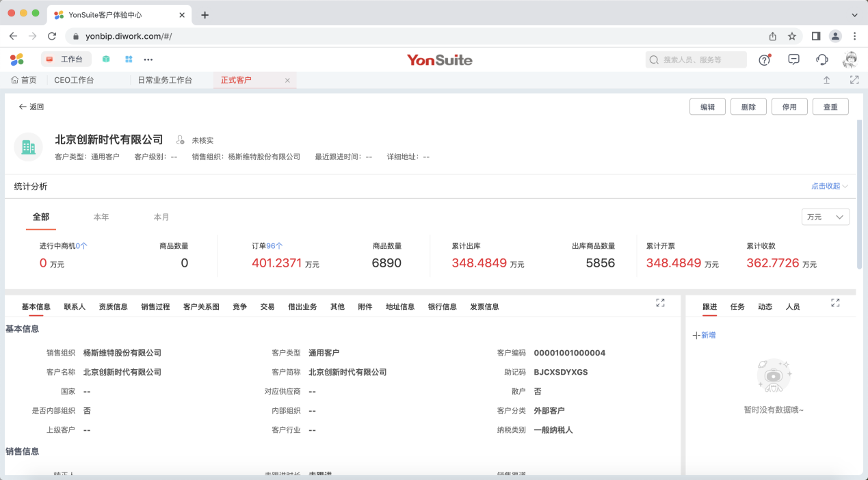This screenshot has width=868, height=480.
Task: Switch to the 日常业务工作台 tab
Action: [x=165, y=80]
